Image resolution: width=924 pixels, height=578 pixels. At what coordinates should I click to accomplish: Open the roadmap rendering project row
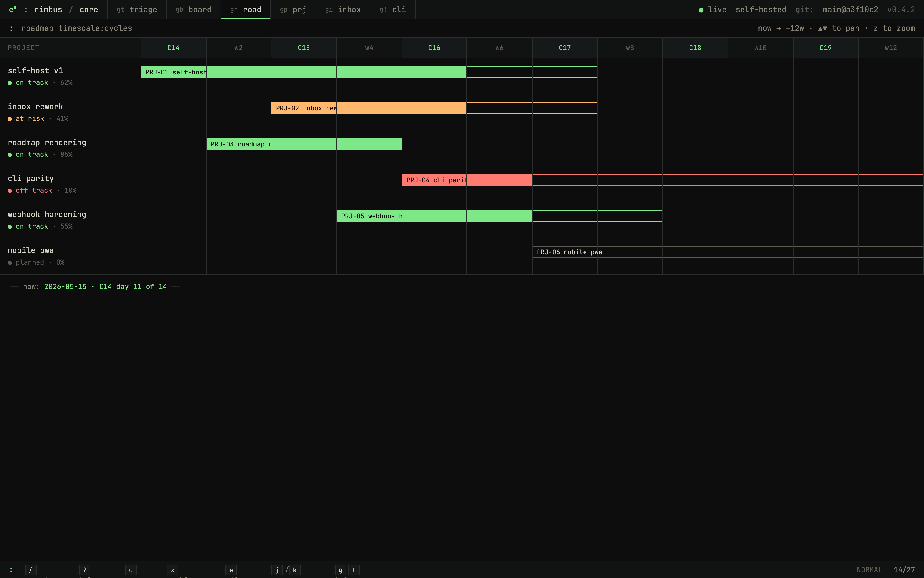tap(70, 148)
